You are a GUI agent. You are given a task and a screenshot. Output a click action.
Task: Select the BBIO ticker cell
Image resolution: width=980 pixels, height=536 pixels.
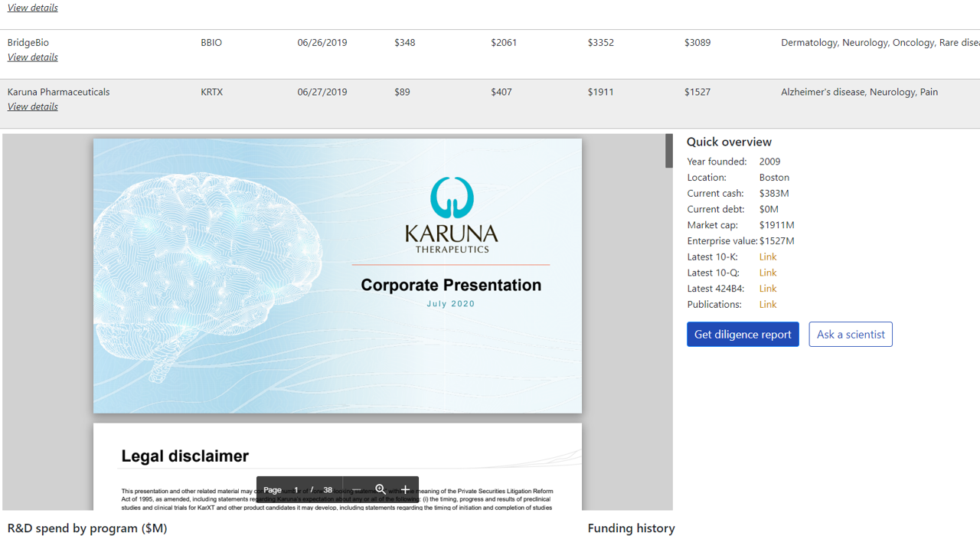click(x=211, y=43)
